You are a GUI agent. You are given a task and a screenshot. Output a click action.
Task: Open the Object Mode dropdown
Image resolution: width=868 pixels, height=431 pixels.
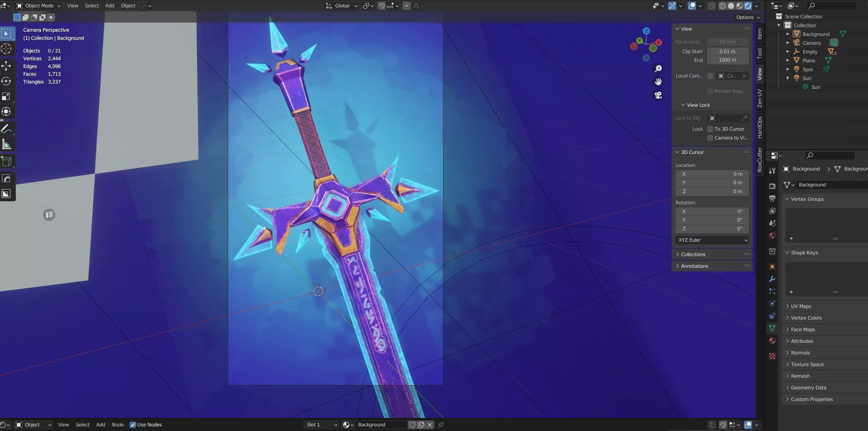39,6
